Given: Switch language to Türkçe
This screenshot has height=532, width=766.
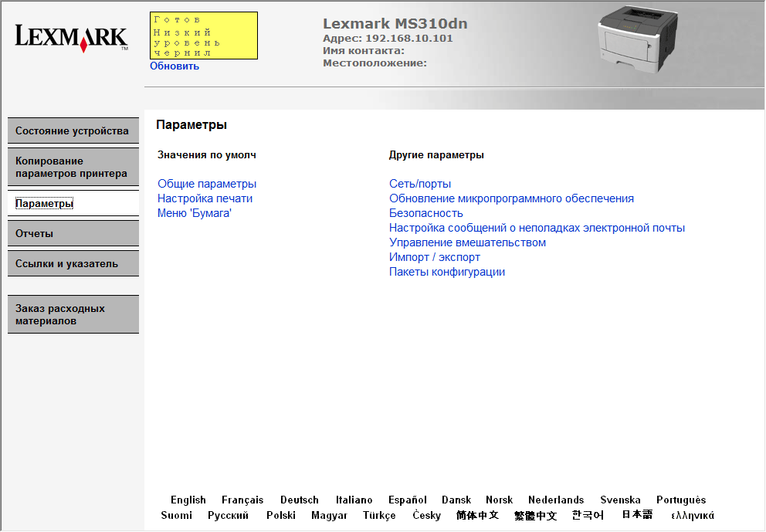Looking at the screenshot, I should click(x=379, y=515).
